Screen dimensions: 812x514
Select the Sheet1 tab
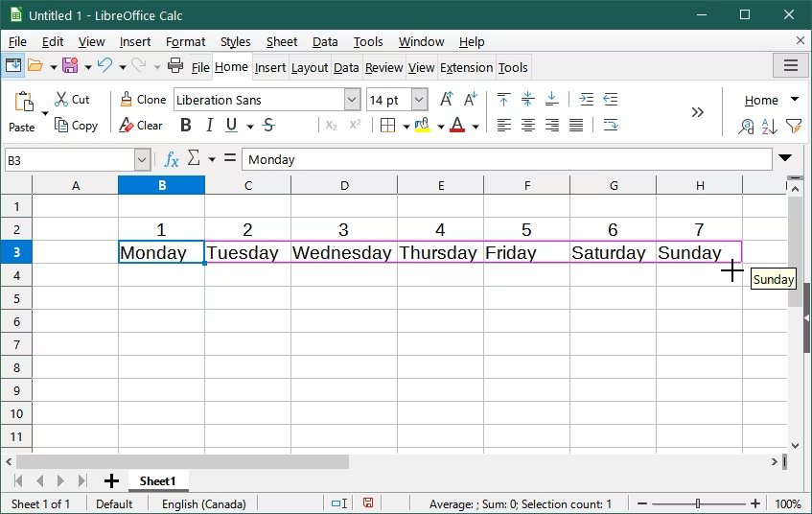(158, 480)
